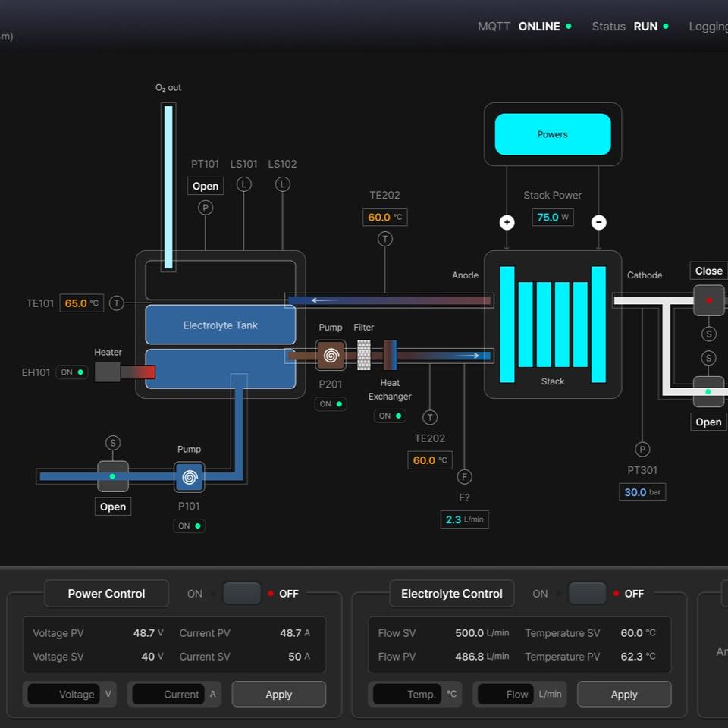
Task: Toggle the Electrolyte Control ON/OFF switch
Action: [587, 594]
